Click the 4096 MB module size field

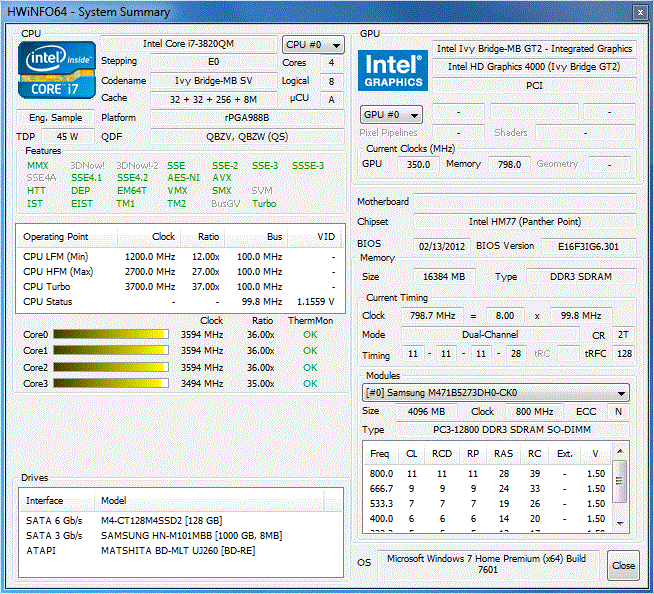click(426, 411)
